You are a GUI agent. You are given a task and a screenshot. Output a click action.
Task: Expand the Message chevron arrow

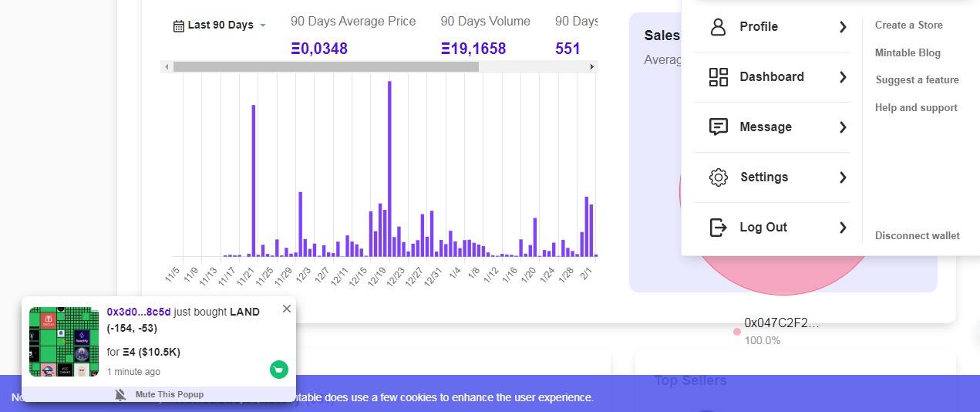(x=843, y=127)
